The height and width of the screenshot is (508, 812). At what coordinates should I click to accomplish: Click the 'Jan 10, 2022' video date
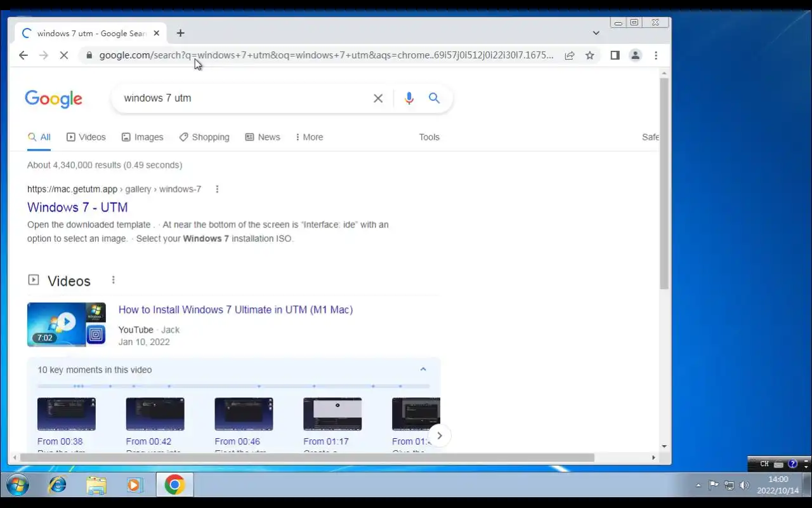point(144,342)
